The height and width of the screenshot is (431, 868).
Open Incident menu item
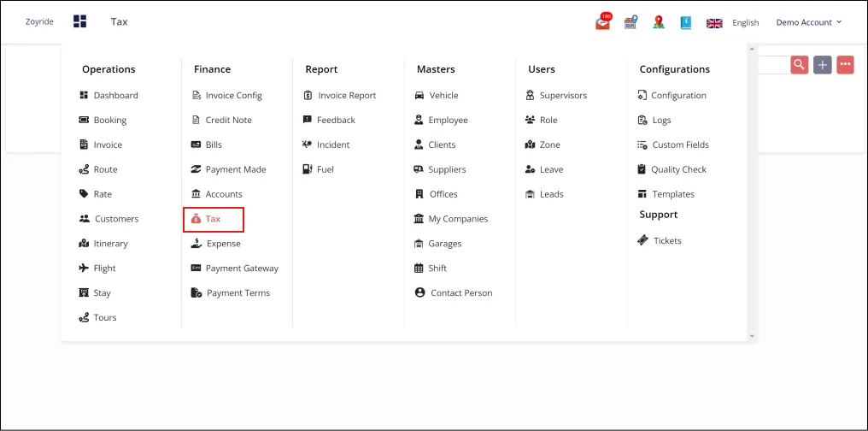point(326,145)
